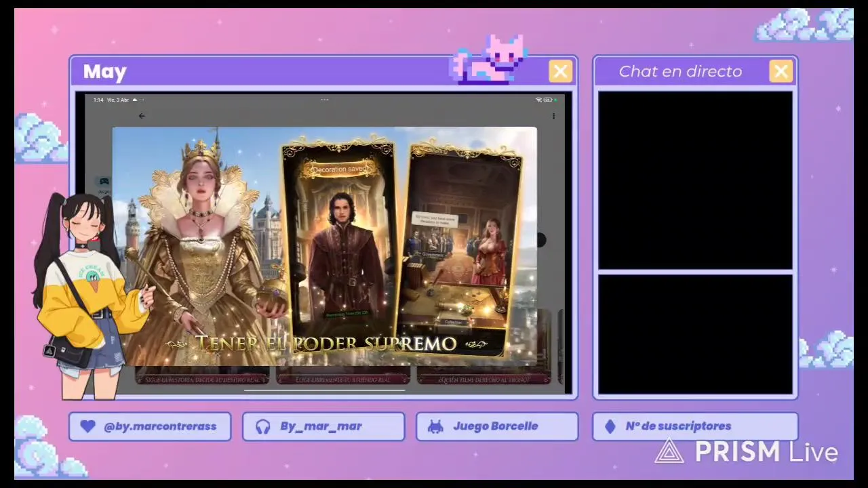Click the invader icon beside Juego Borcelle

(435, 426)
